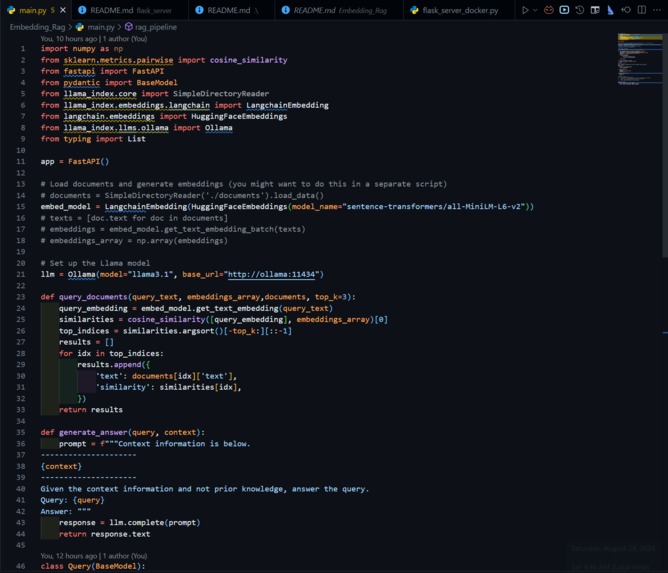Open run options dropdown arrow
Image resolution: width=668 pixels, height=573 pixels.
(x=535, y=10)
